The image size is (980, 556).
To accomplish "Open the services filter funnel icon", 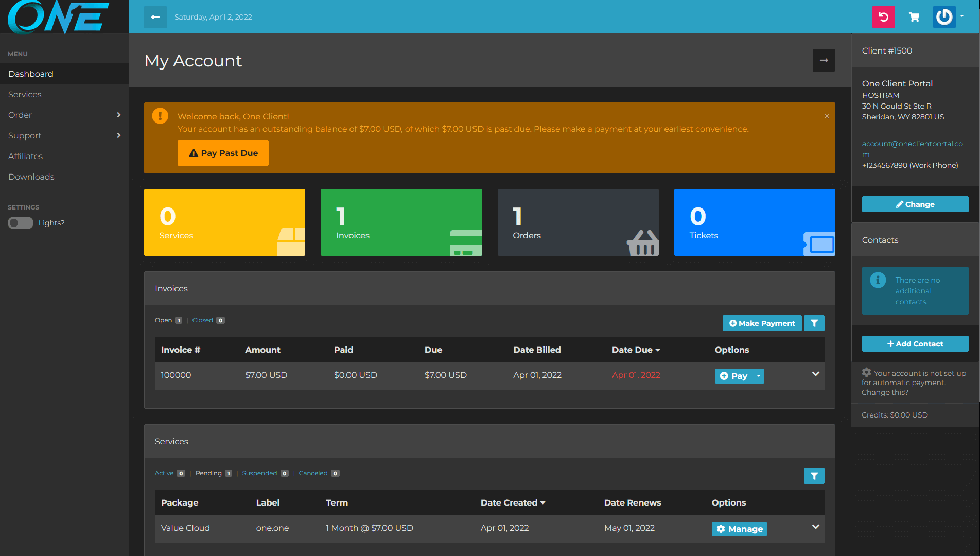I will pyautogui.click(x=814, y=476).
